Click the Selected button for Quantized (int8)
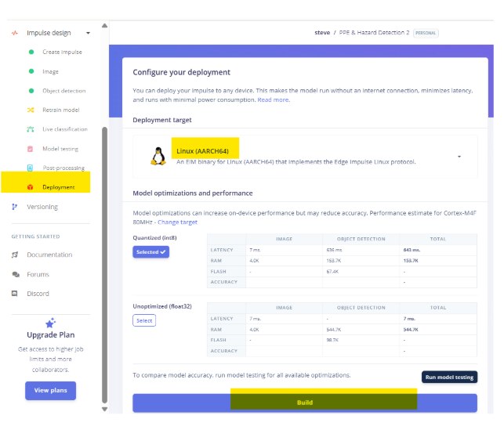Screen dimensions: 504x430 coord(150,252)
